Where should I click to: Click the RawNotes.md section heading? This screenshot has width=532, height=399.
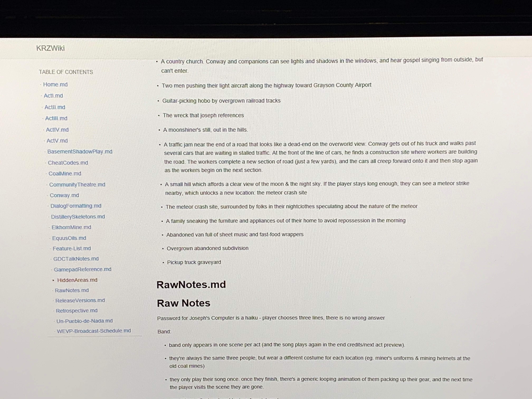click(x=191, y=284)
